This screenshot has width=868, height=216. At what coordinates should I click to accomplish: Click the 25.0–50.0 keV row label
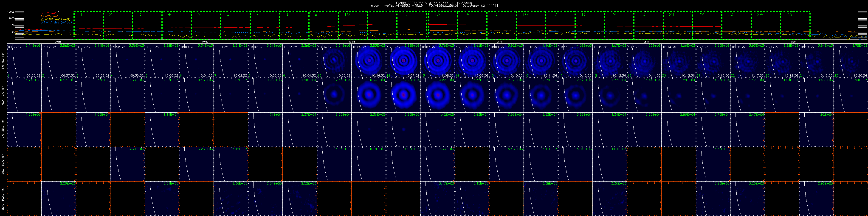[3, 164]
